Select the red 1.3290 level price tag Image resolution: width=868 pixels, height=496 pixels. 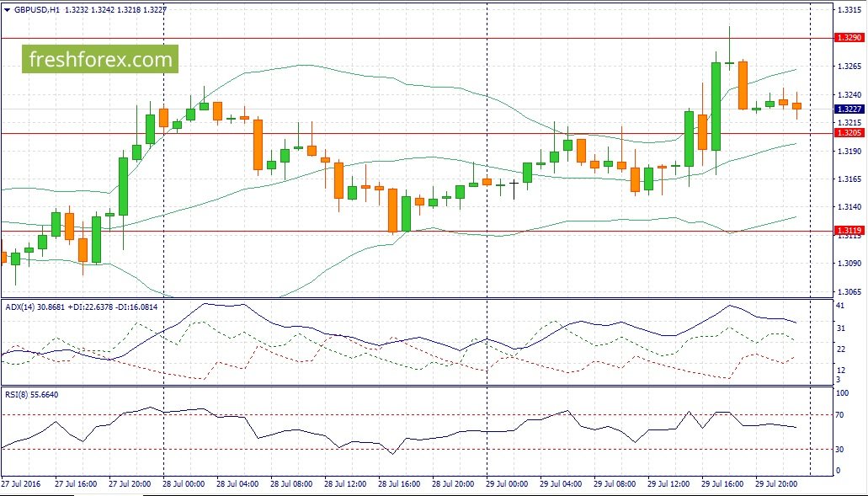(x=849, y=38)
